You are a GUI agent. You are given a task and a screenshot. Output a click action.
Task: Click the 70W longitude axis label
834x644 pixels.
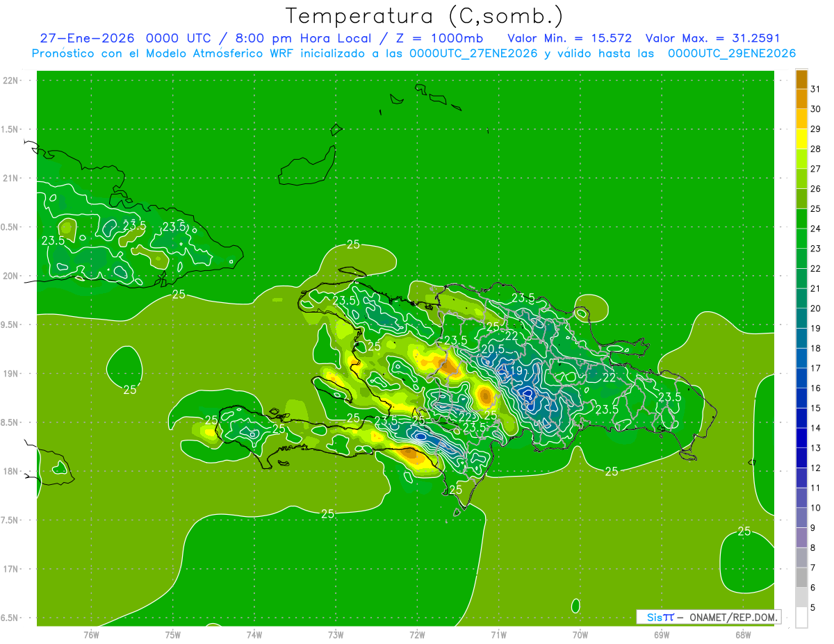pyautogui.click(x=580, y=635)
